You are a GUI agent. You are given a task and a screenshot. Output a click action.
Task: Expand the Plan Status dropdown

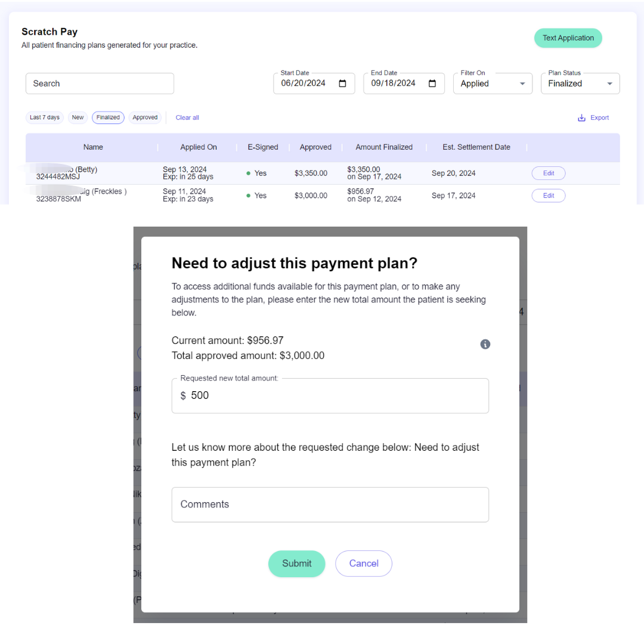(x=580, y=83)
